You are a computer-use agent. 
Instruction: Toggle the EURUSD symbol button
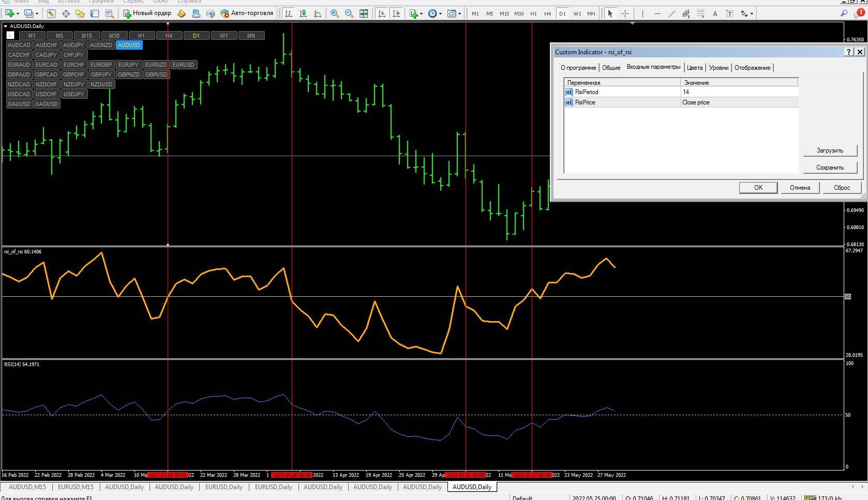pyautogui.click(x=183, y=65)
